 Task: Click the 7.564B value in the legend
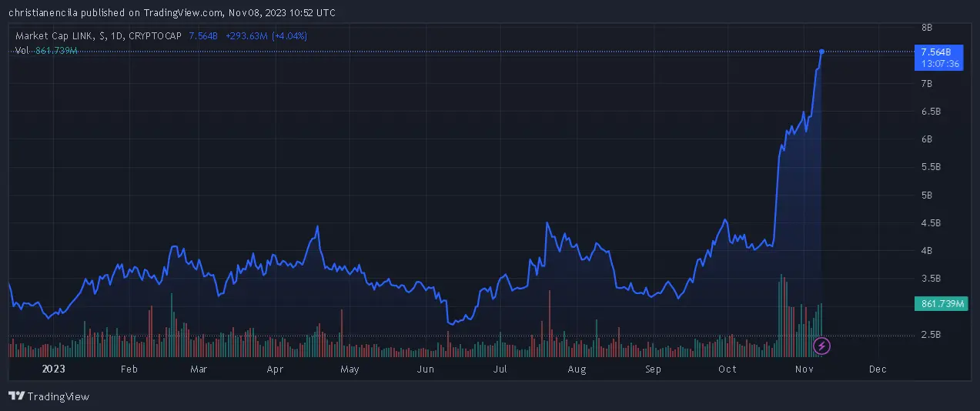click(203, 35)
